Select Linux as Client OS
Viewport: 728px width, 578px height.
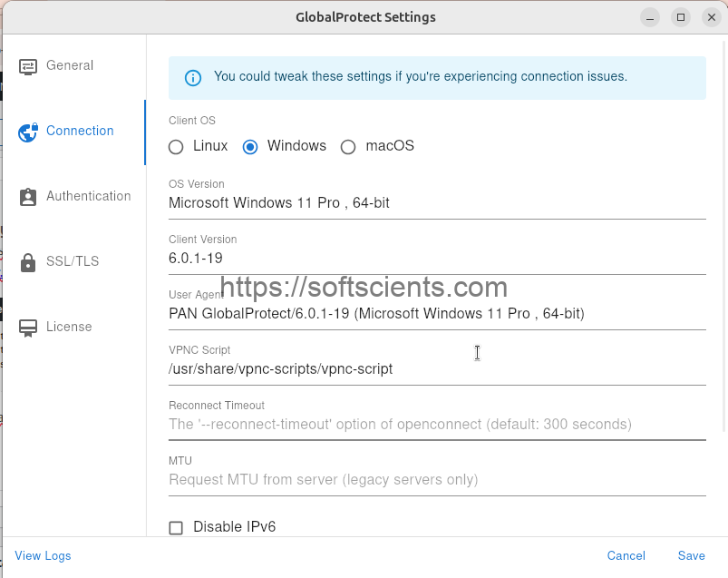pos(176,147)
